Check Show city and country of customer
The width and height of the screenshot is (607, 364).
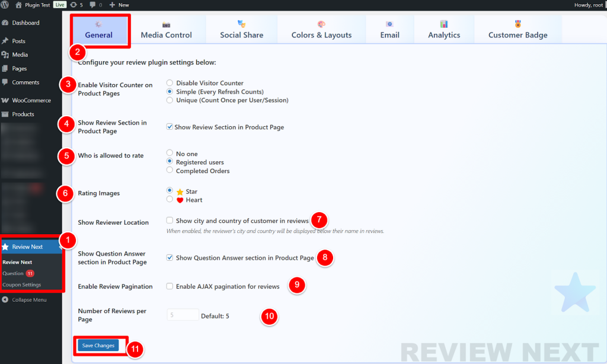pos(170,221)
